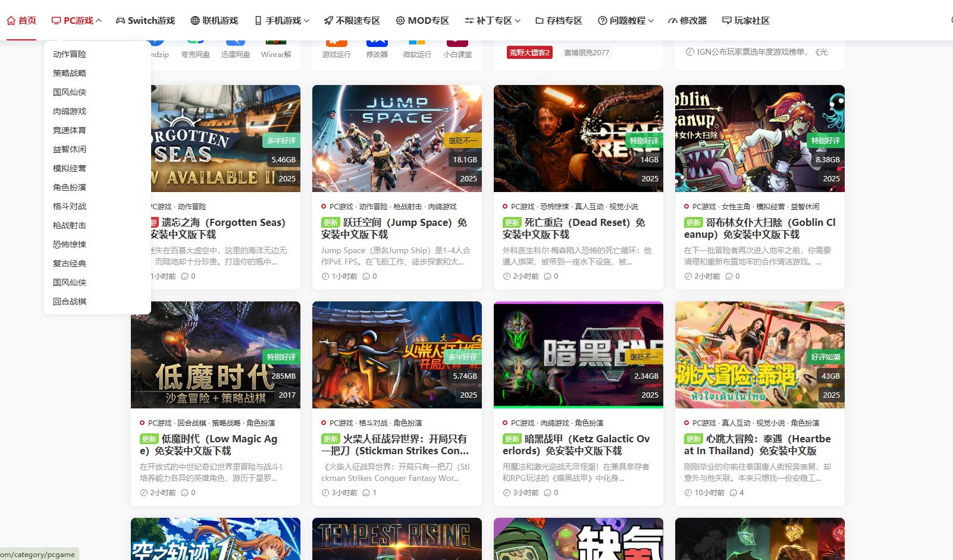The height and width of the screenshot is (560, 953).
Task: Click the 迅雷网盘 shortcut icon
Action: pyautogui.click(x=236, y=43)
